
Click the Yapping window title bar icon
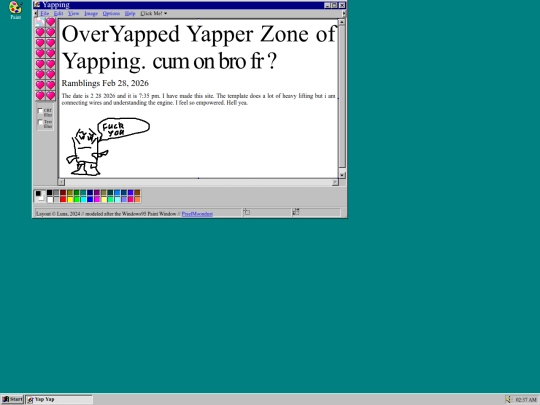37,5
